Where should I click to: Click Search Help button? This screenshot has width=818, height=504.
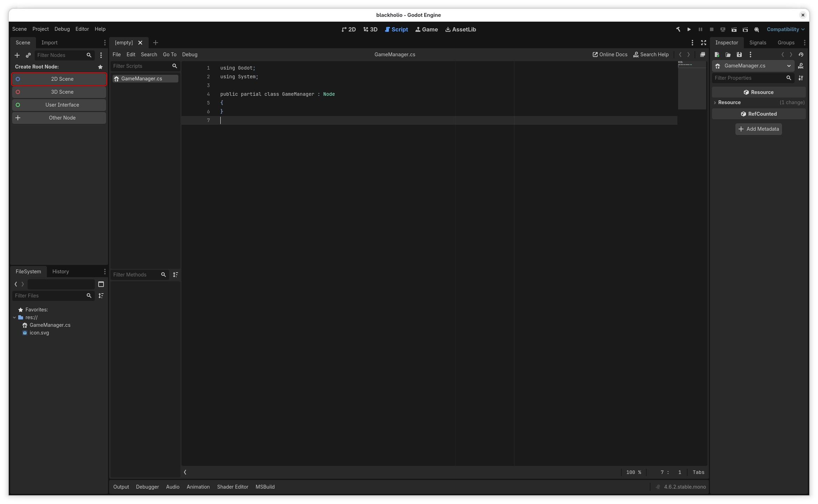[651, 55]
